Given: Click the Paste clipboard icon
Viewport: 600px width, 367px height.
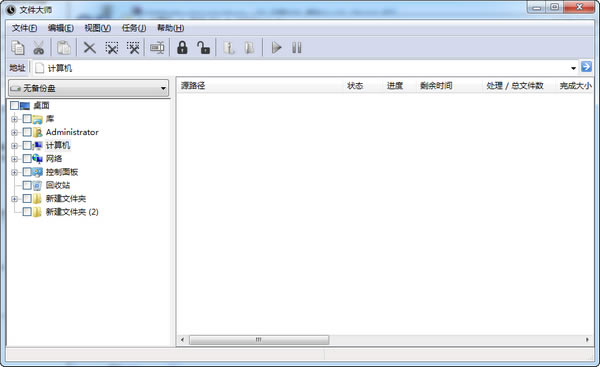Looking at the screenshot, I should click(64, 48).
